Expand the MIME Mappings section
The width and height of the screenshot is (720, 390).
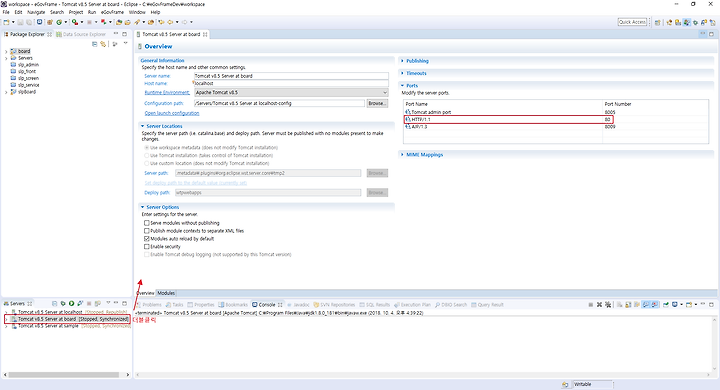coord(402,155)
